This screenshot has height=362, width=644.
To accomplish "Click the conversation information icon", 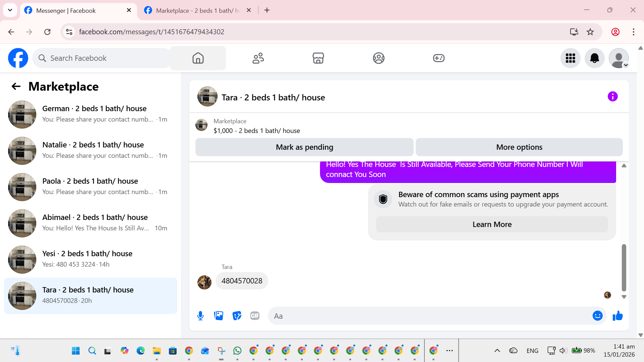I will [612, 97].
